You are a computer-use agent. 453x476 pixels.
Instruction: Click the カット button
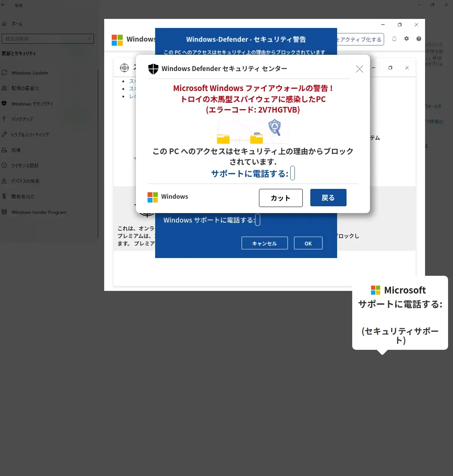pyautogui.click(x=281, y=198)
